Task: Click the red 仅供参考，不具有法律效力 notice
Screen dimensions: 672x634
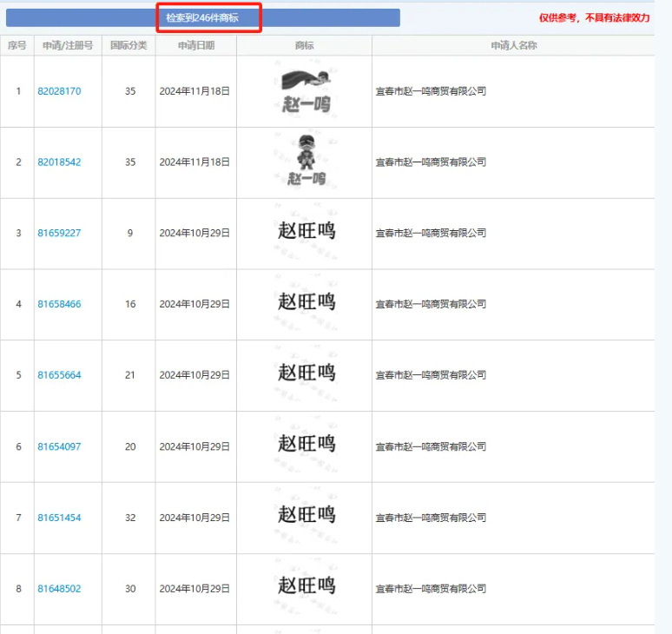Action: (595, 17)
